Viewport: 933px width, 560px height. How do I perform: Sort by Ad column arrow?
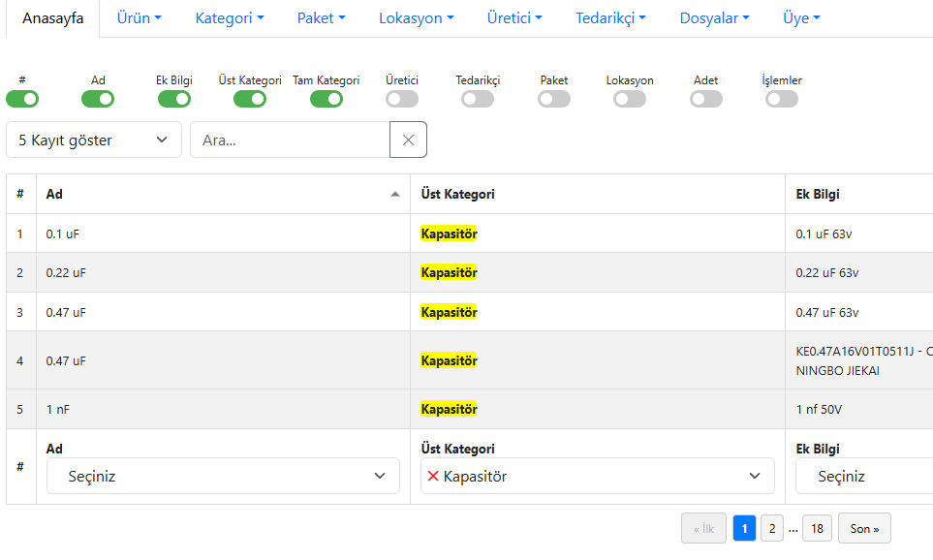[394, 195]
